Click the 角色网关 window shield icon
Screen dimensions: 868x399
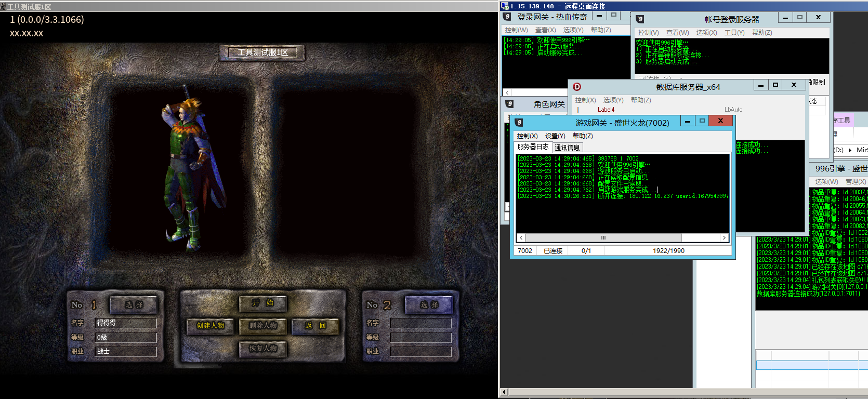(509, 104)
